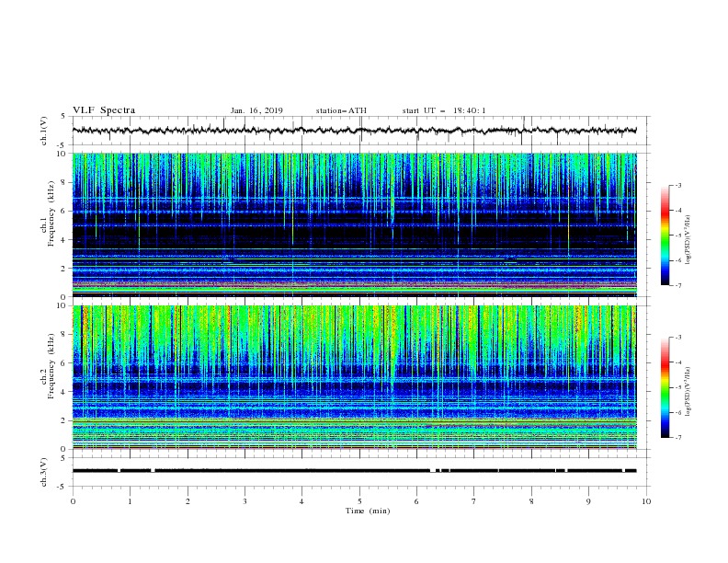
Task: Click time axis tick label "9"
Action: pyautogui.click(x=588, y=501)
